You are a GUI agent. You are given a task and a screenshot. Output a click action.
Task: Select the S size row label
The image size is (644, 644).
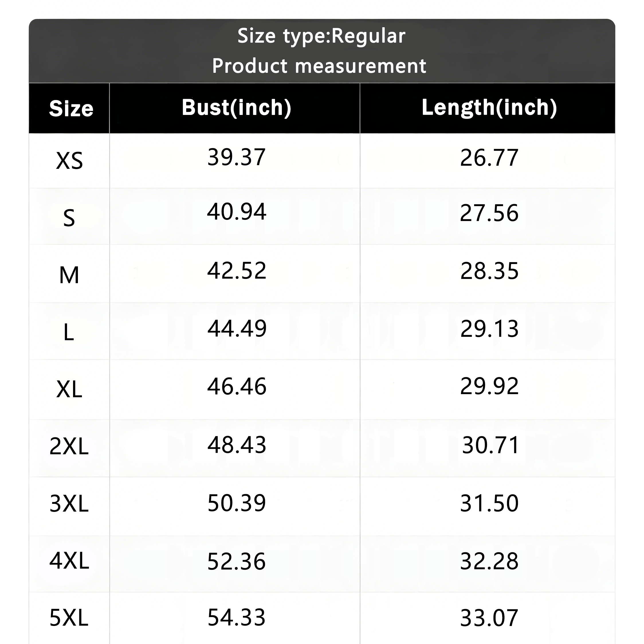[69, 218]
